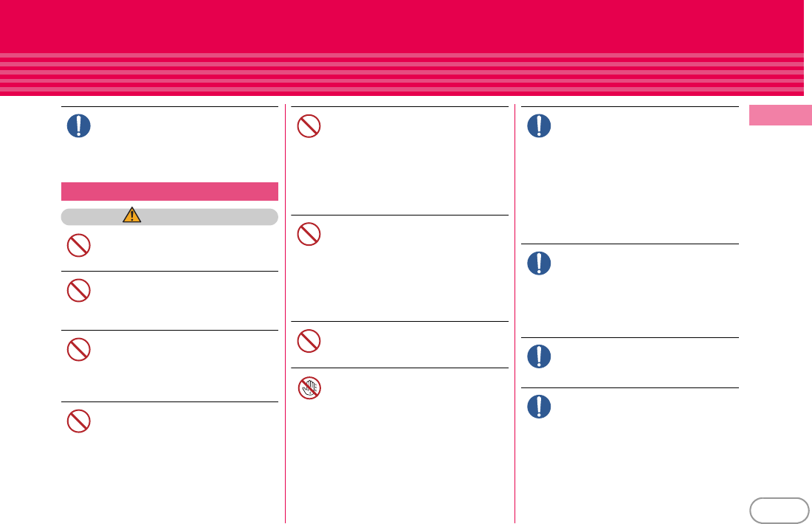Select the gray rounded warning label bar

coord(170,217)
